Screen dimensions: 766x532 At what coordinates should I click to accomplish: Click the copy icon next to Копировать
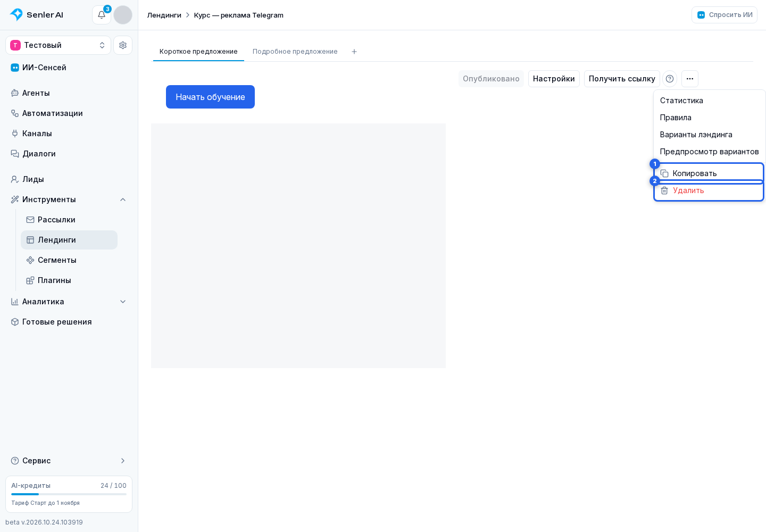664,173
